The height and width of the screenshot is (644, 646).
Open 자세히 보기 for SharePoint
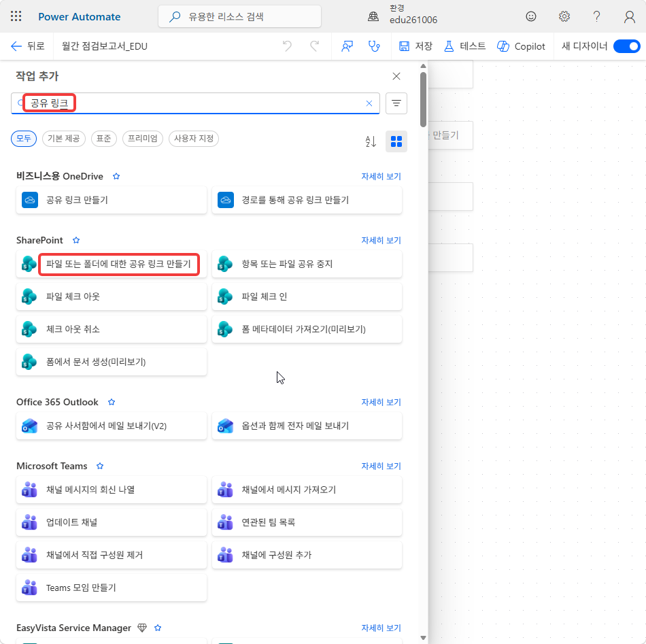click(381, 240)
